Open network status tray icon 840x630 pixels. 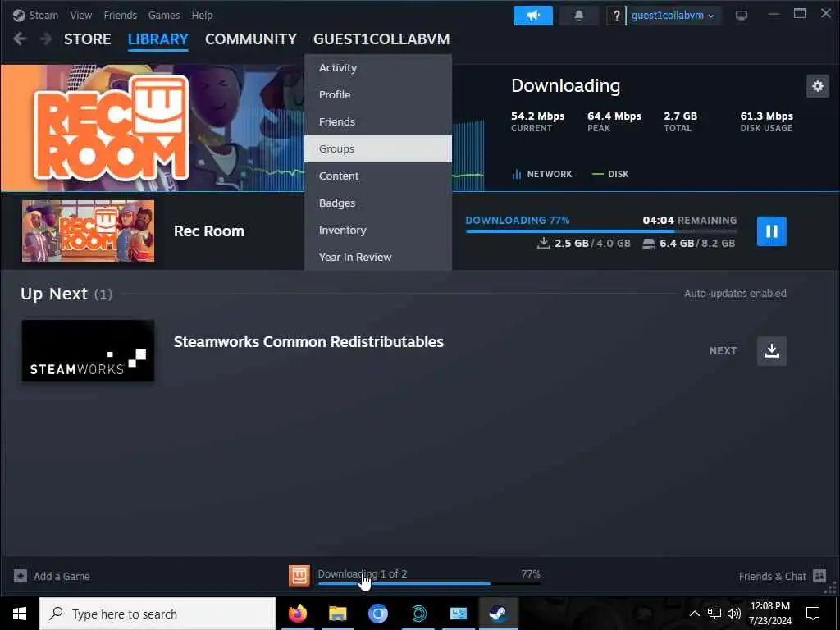(x=714, y=614)
